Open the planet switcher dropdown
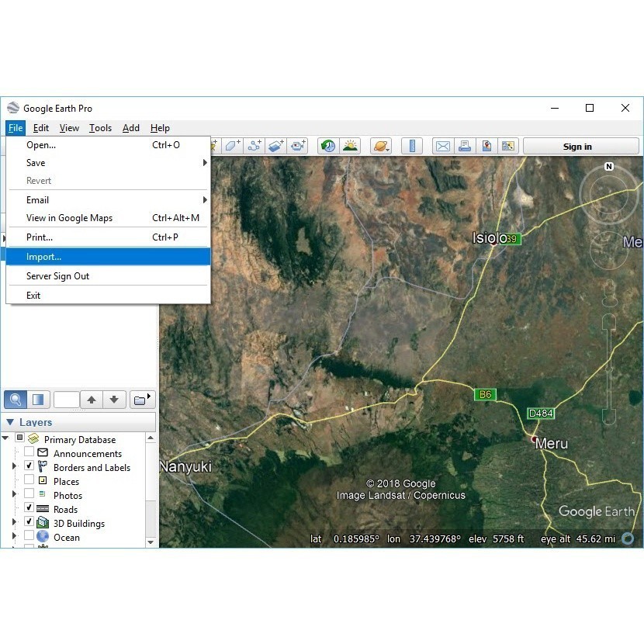644x644 pixels. [381, 146]
